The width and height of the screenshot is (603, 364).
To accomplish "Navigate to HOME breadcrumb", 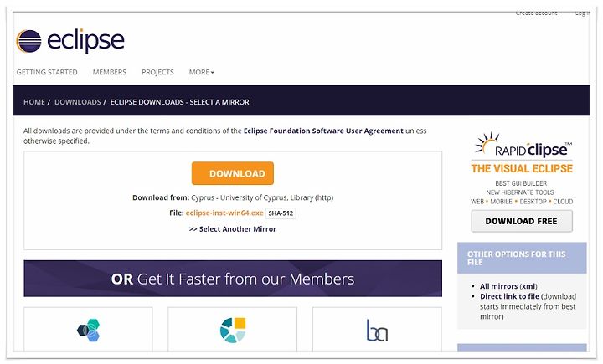I will (x=34, y=102).
